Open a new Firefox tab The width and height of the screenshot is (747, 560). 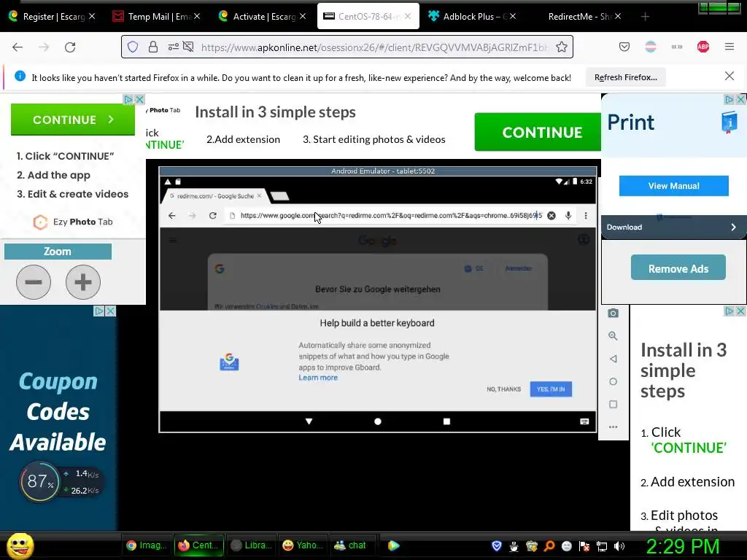tap(645, 17)
